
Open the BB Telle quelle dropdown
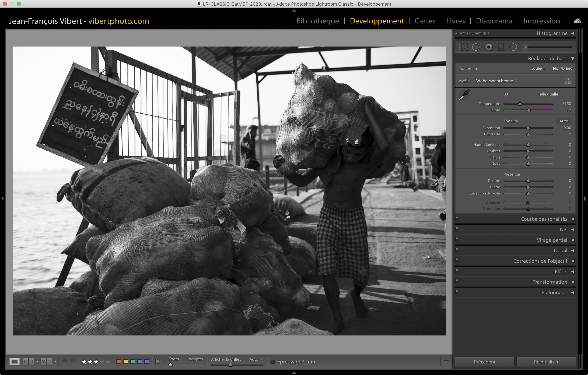(550, 94)
